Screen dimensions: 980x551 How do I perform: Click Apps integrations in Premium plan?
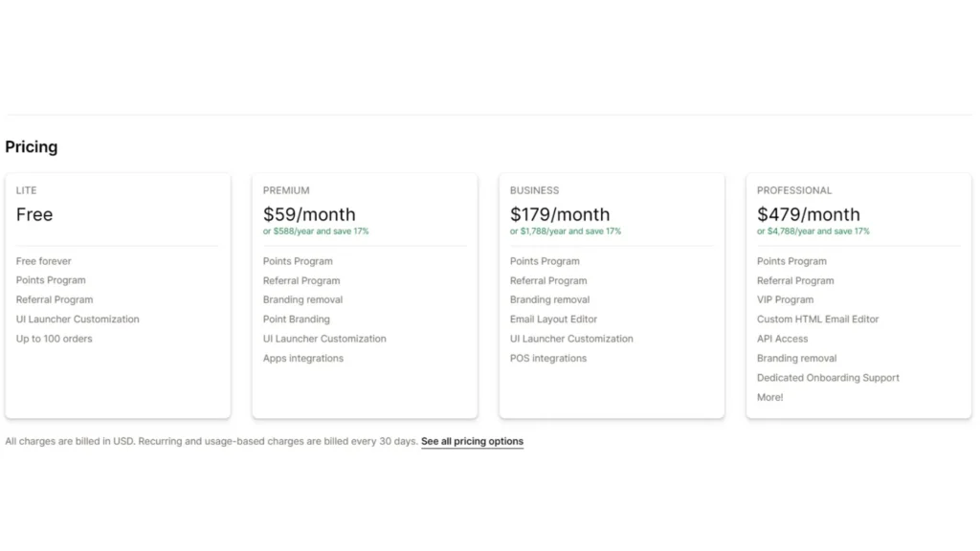point(303,359)
